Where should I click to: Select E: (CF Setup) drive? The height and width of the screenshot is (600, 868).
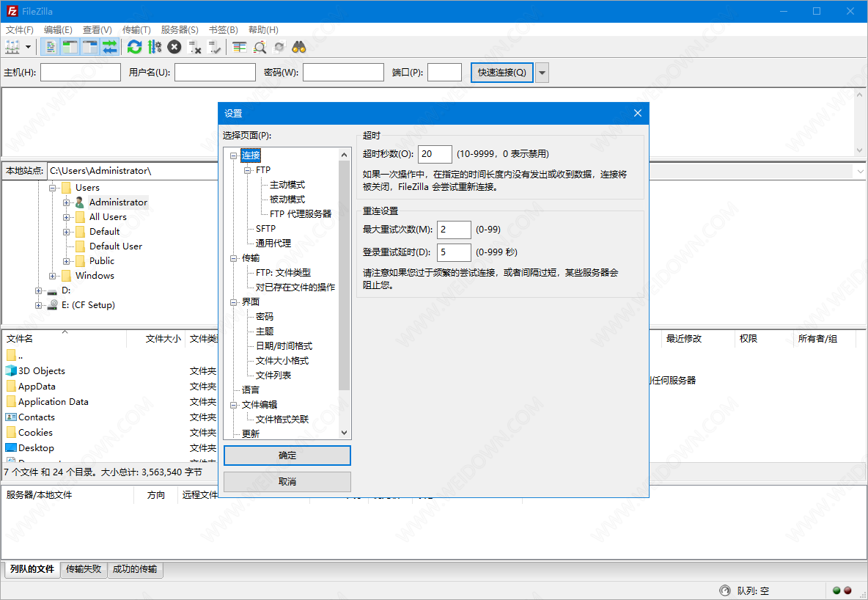click(x=88, y=304)
